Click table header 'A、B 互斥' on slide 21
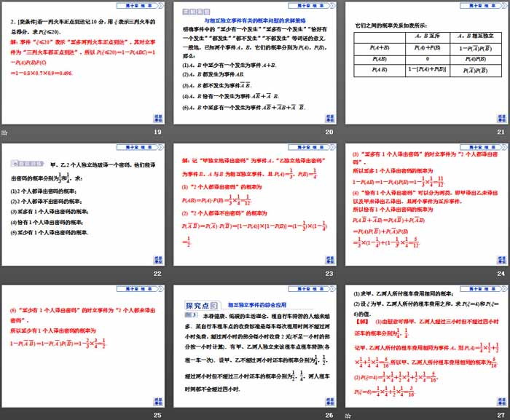The height and width of the screenshot is (420, 510). coord(428,36)
